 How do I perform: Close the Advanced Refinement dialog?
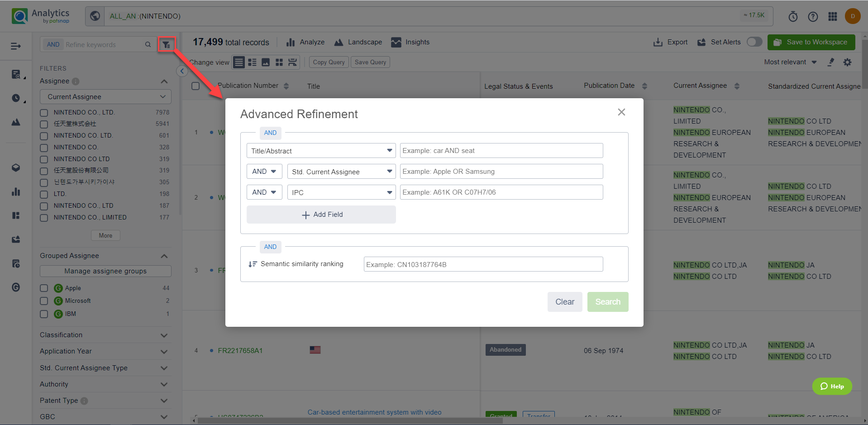coord(621,112)
